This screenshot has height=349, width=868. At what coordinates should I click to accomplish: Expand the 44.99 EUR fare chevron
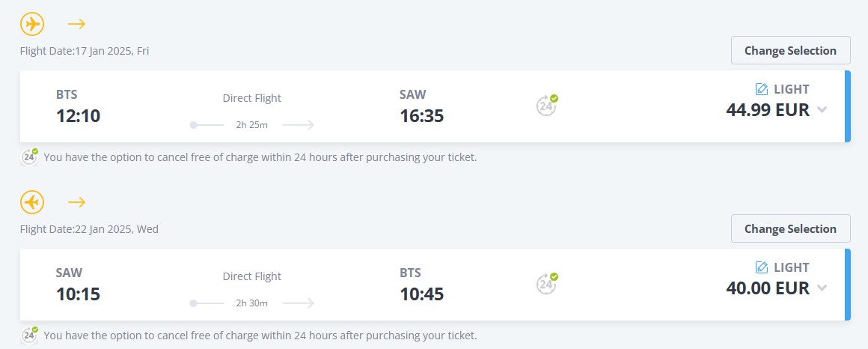(x=822, y=110)
